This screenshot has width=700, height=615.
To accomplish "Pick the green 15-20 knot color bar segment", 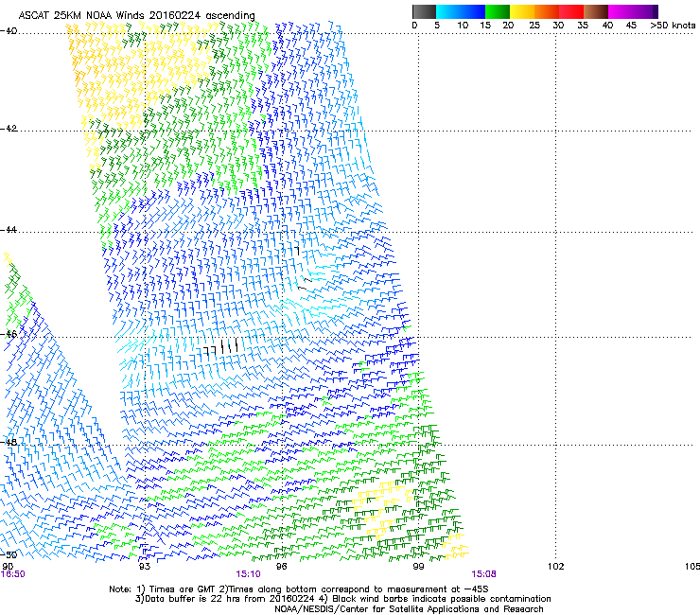I will [x=498, y=11].
